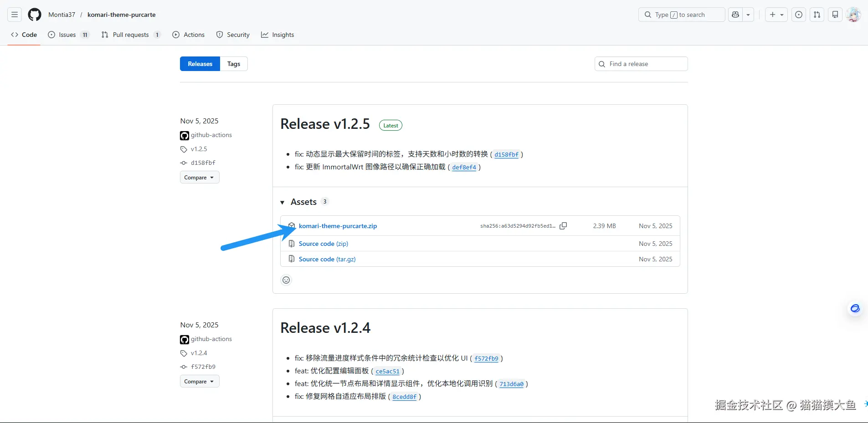Download Source code (zip)

coord(324,244)
